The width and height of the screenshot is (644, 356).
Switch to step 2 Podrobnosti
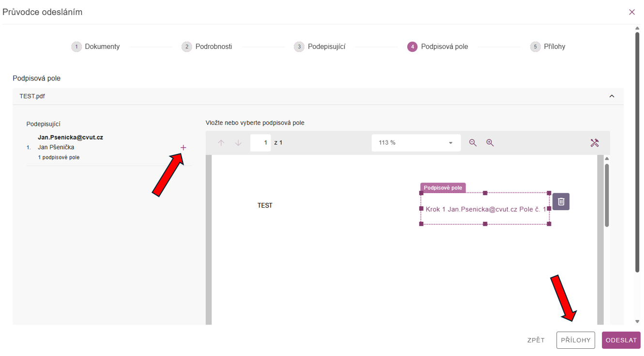pyautogui.click(x=207, y=47)
